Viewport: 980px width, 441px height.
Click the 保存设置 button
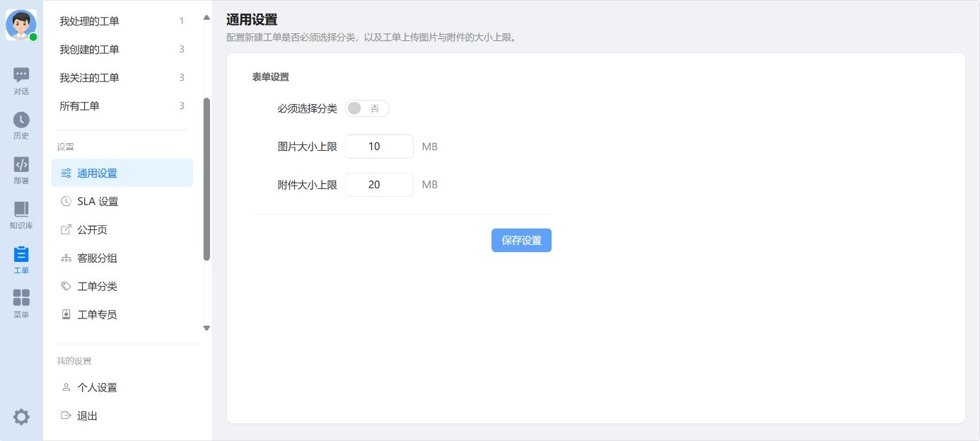click(521, 241)
